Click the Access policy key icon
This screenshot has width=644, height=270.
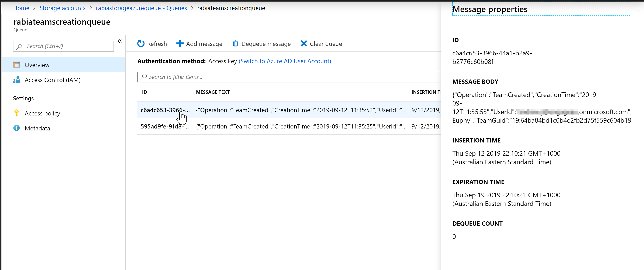[x=17, y=113]
